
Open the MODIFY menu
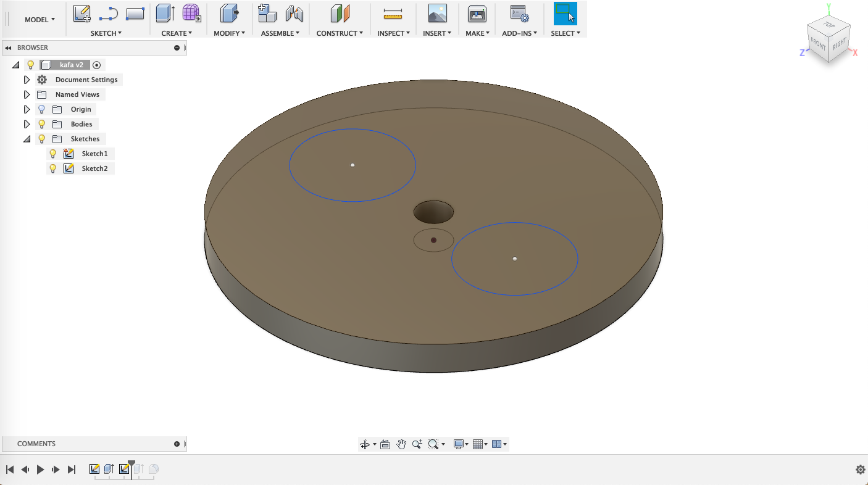pyautogui.click(x=229, y=33)
